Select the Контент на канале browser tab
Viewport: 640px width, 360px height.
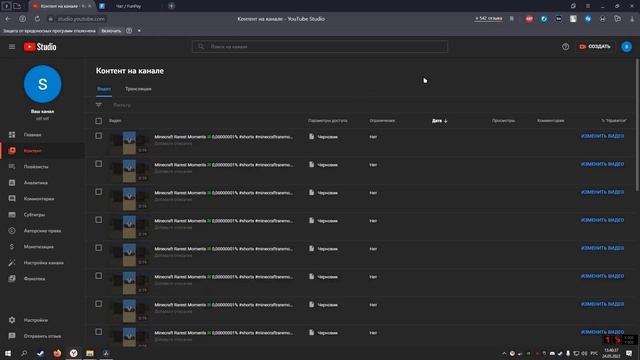[x=62, y=6]
